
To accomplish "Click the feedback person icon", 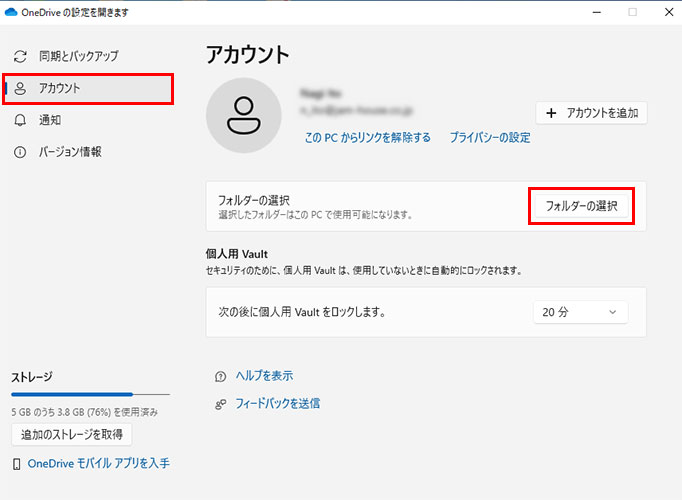I will point(220,404).
